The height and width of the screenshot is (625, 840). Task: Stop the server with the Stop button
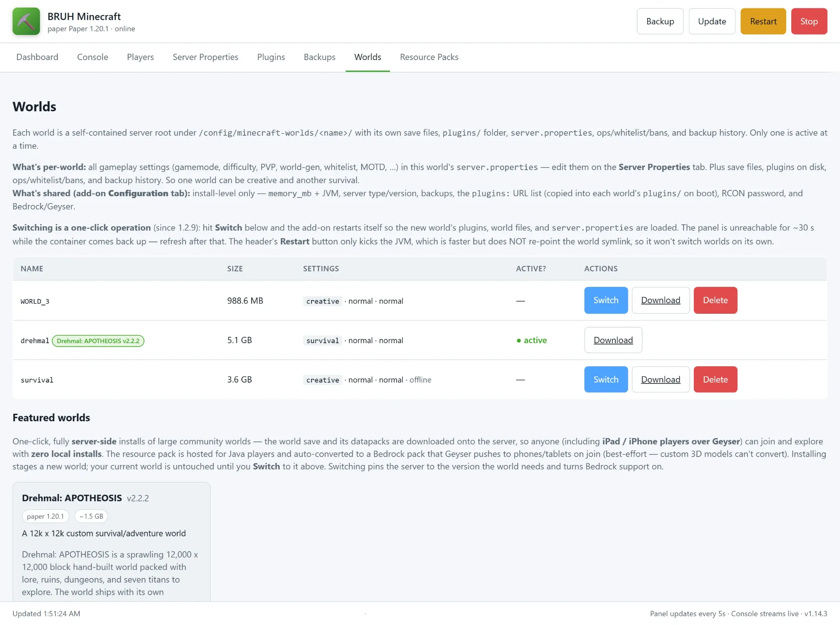809,21
